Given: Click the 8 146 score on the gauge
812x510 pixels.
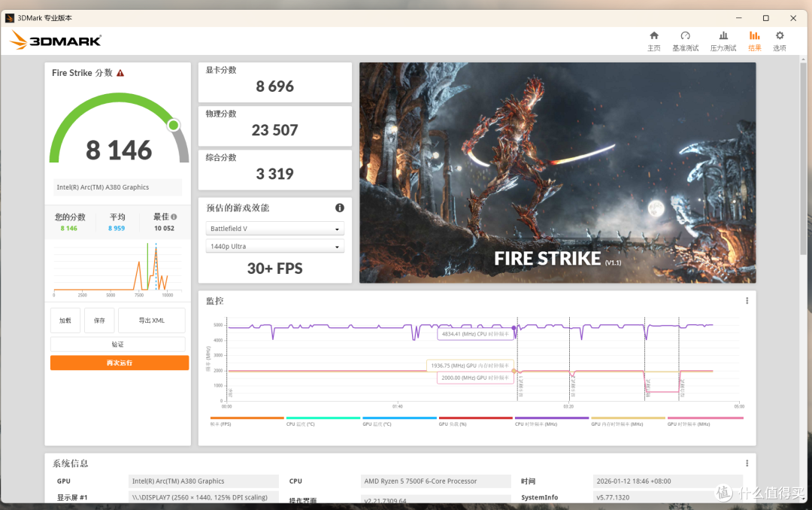Looking at the screenshot, I should pos(119,150).
